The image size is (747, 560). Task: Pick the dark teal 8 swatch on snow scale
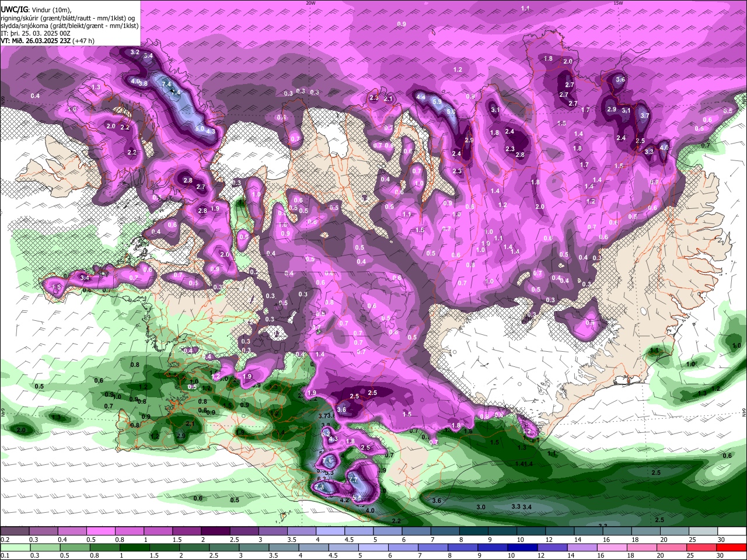click(474, 531)
